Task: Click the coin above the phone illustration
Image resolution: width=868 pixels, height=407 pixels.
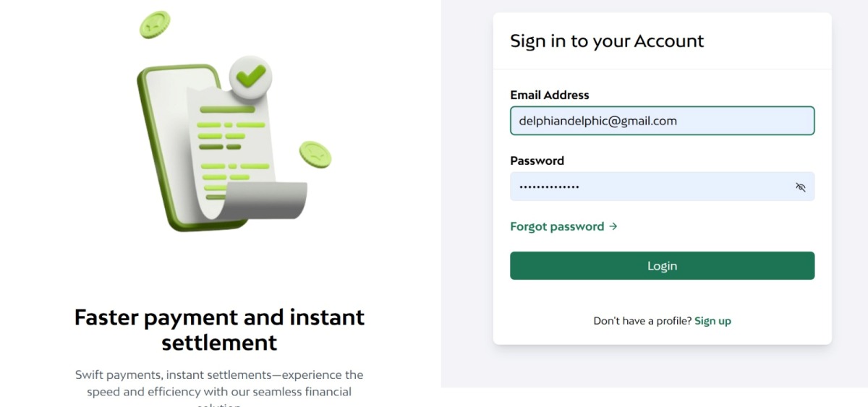Action: pyautogui.click(x=155, y=25)
